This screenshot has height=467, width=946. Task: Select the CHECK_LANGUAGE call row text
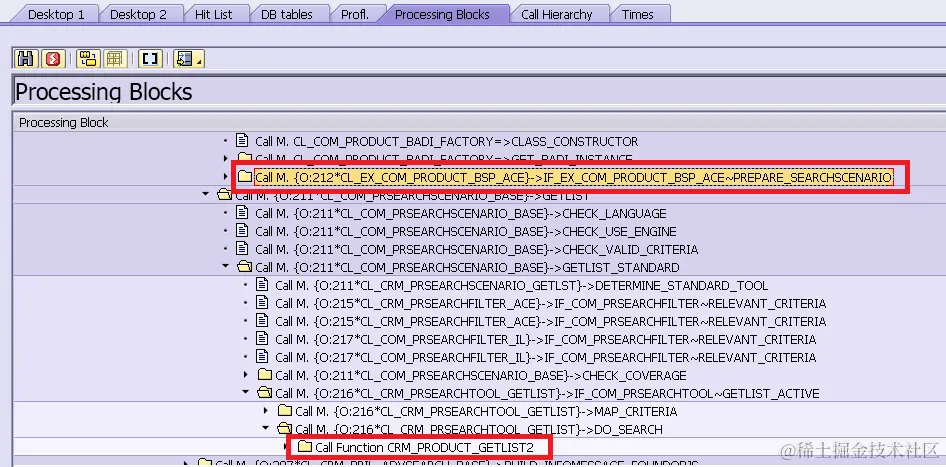pyautogui.click(x=461, y=214)
